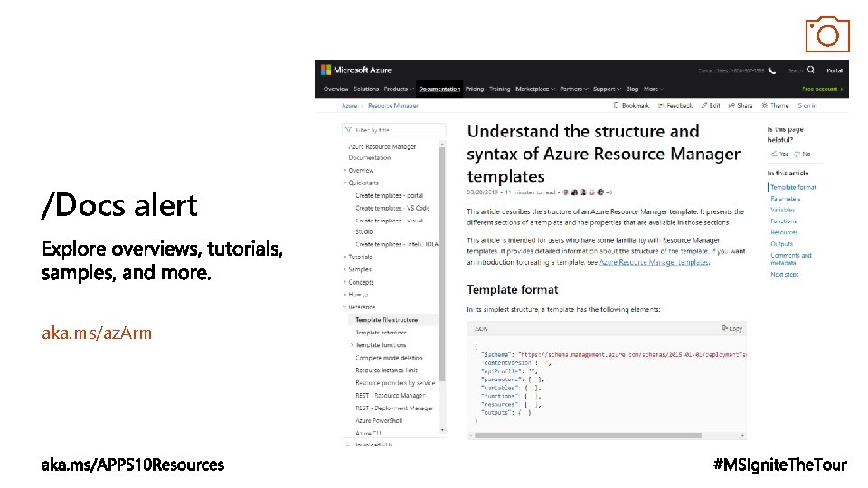Viewport: 868px width, 488px height.
Task: Jump to Resources section link
Action: [x=784, y=232]
